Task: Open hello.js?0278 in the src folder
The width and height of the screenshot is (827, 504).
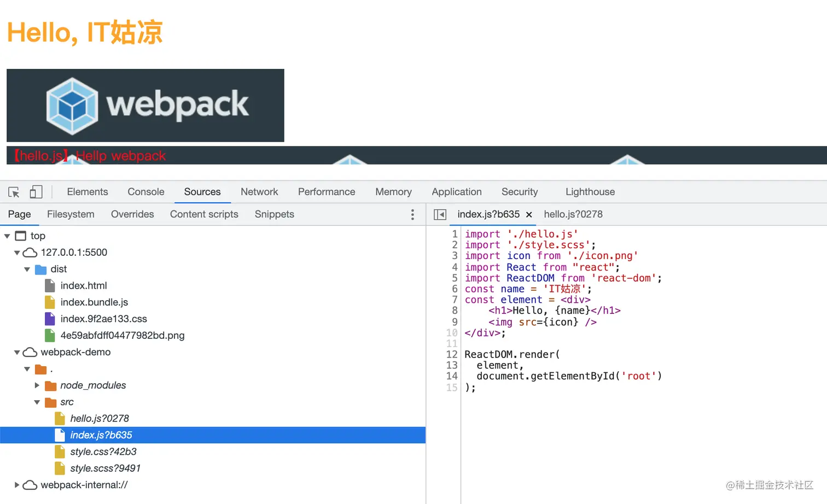Action: (x=100, y=419)
